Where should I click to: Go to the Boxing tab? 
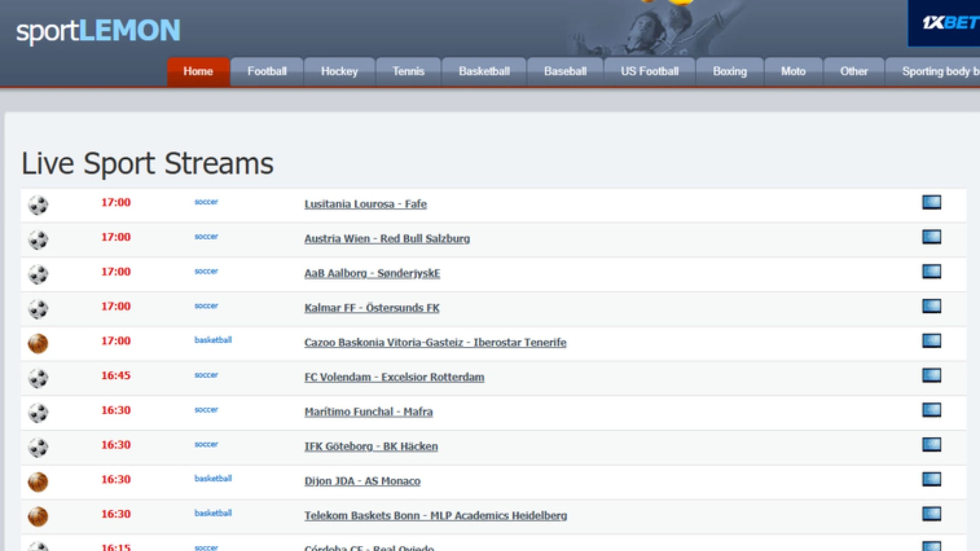[729, 72]
